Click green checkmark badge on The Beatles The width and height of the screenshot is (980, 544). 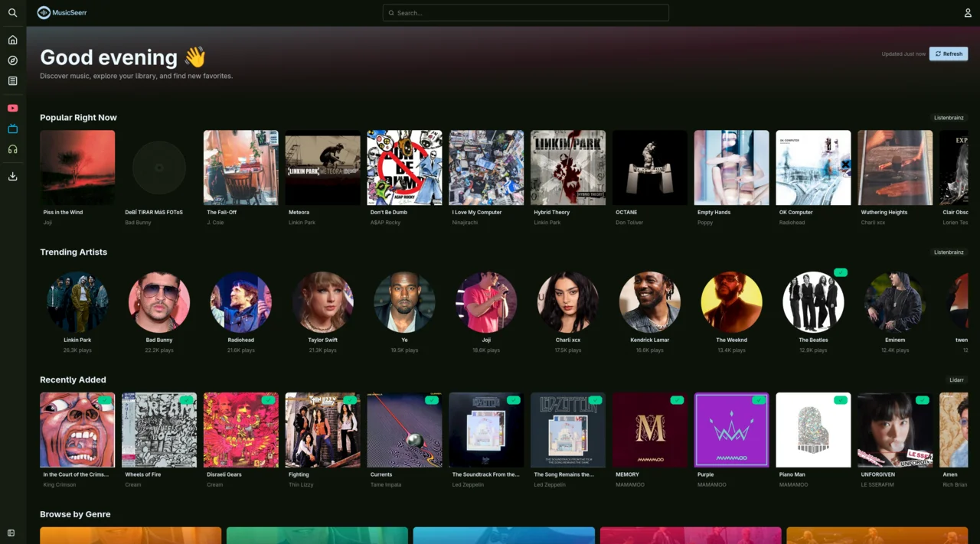pos(841,272)
